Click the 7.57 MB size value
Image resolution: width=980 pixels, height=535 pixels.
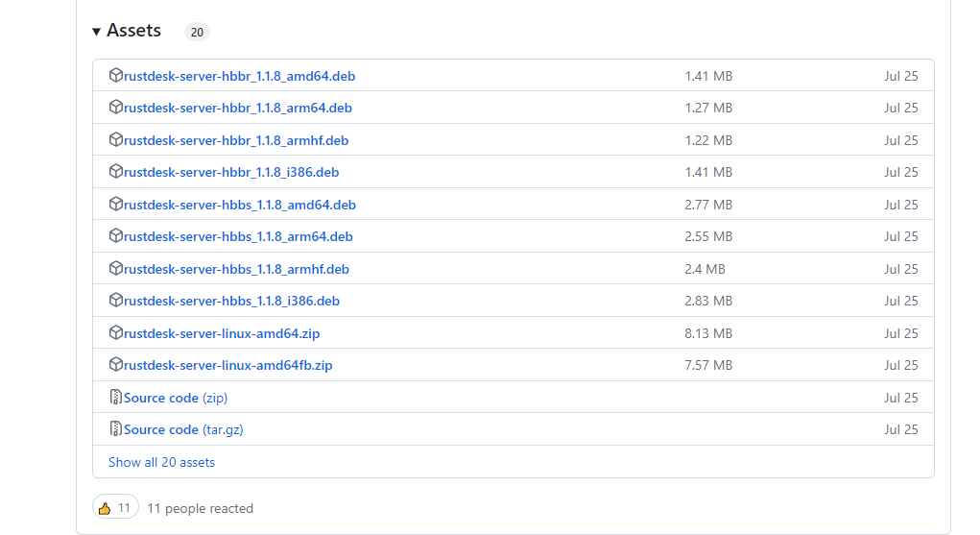click(708, 365)
